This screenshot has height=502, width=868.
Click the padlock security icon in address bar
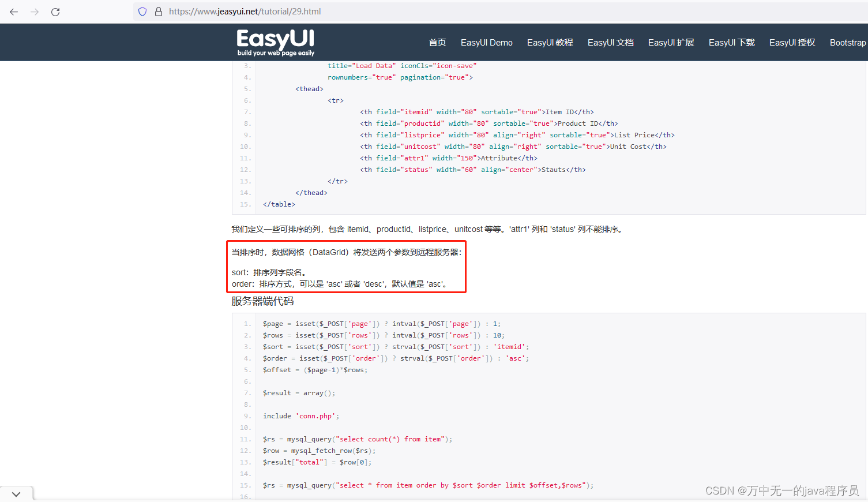click(158, 12)
